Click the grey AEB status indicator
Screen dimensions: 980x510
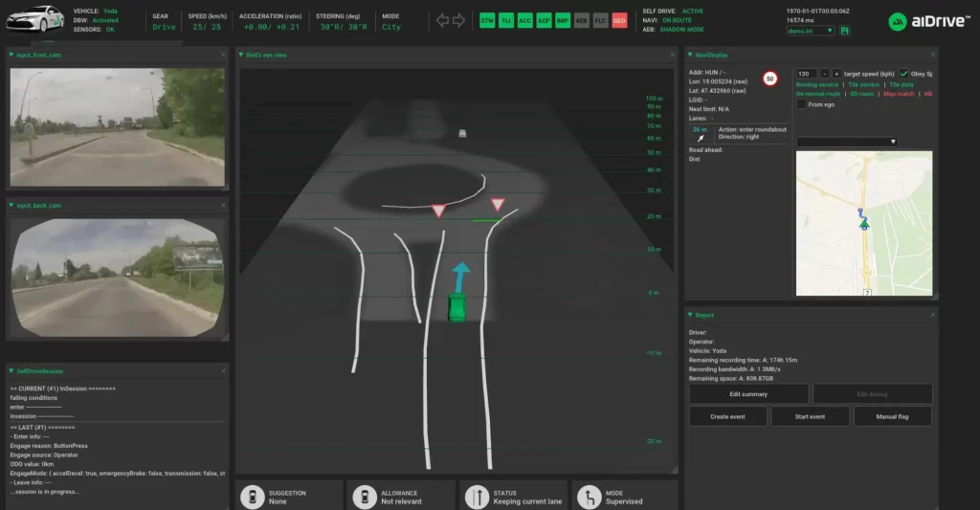pyautogui.click(x=582, y=20)
